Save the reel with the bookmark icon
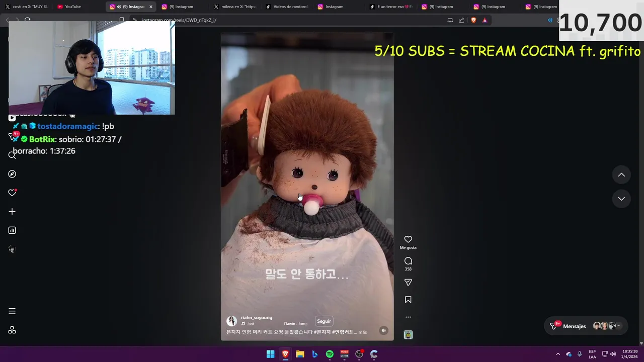 point(408,300)
